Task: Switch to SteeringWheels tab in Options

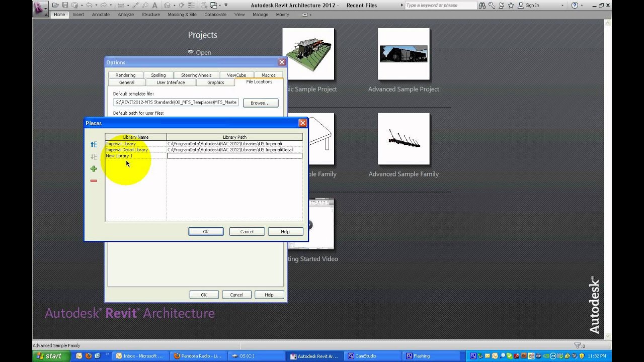Action: (x=196, y=75)
